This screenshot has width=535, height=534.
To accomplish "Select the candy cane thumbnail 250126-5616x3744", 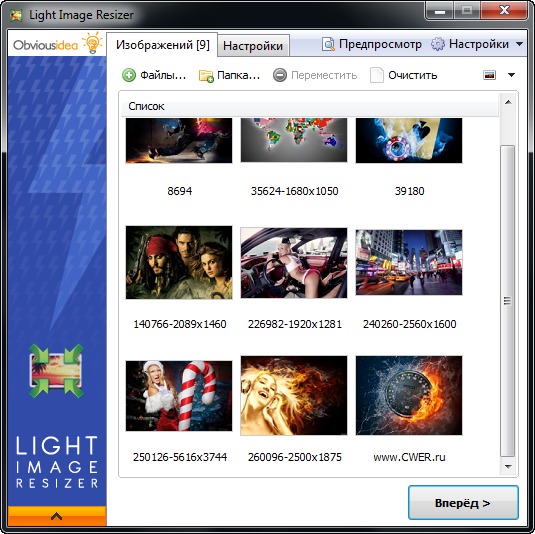I will pyautogui.click(x=179, y=396).
